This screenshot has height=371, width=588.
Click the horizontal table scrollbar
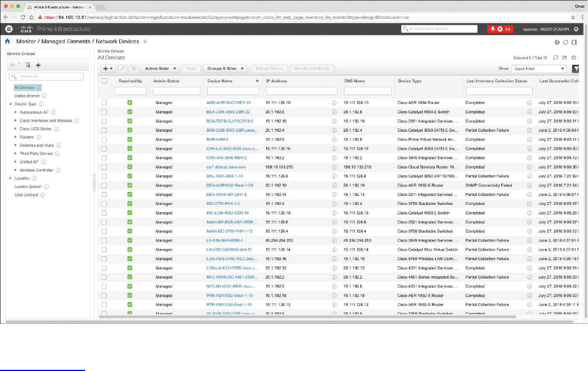click(x=307, y=316)
